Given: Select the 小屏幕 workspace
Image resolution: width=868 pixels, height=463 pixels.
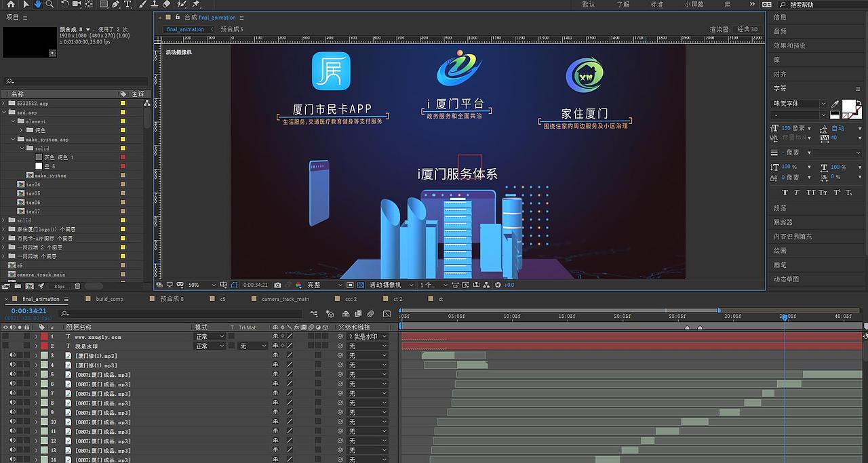Looking at the screenshot, I should point(694,4).
